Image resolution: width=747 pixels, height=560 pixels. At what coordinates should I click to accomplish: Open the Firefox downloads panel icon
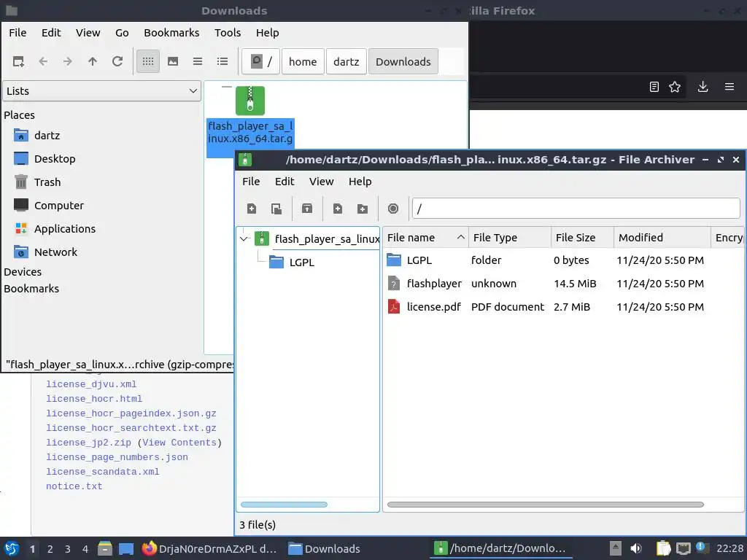pyautogui.click(x=703, y=87)
